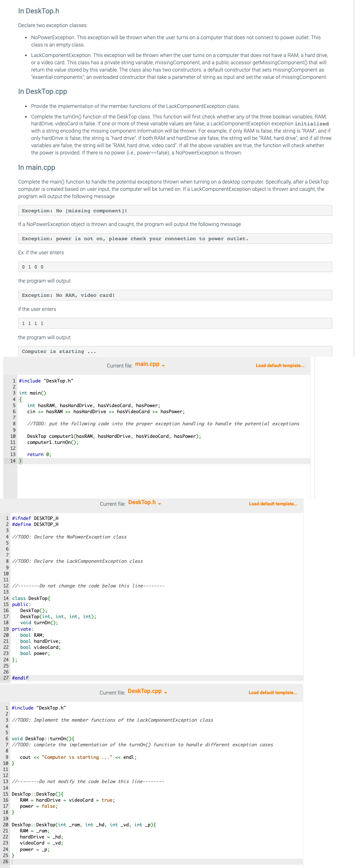
Task: Click the 'complete the implementation of turnOn()' comment
Action: click(142, 745)
